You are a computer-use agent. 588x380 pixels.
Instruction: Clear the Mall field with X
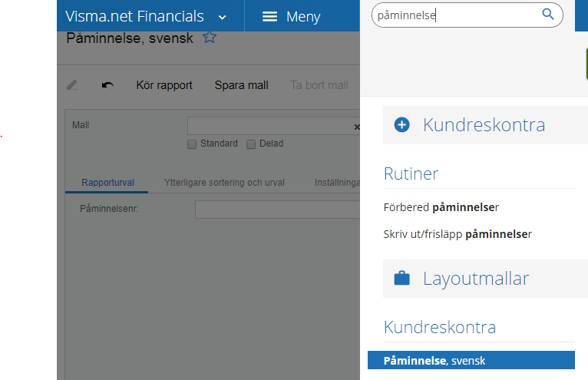tap(357, 127)
